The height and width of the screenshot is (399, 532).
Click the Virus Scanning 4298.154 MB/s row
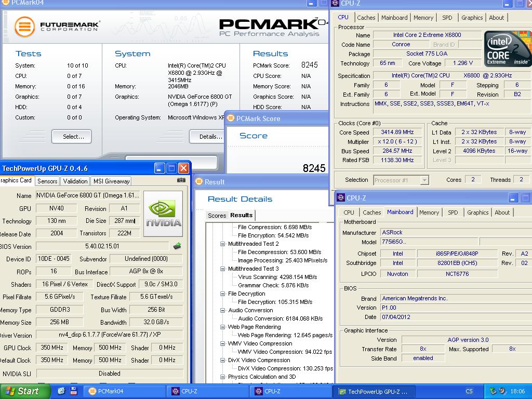277,277
